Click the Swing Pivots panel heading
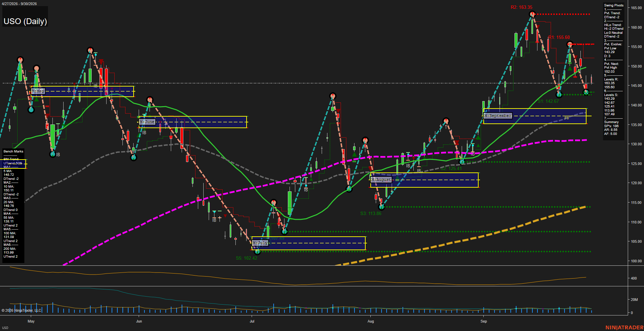The width and height of the screenshot is (644, 331). [614, 5]
